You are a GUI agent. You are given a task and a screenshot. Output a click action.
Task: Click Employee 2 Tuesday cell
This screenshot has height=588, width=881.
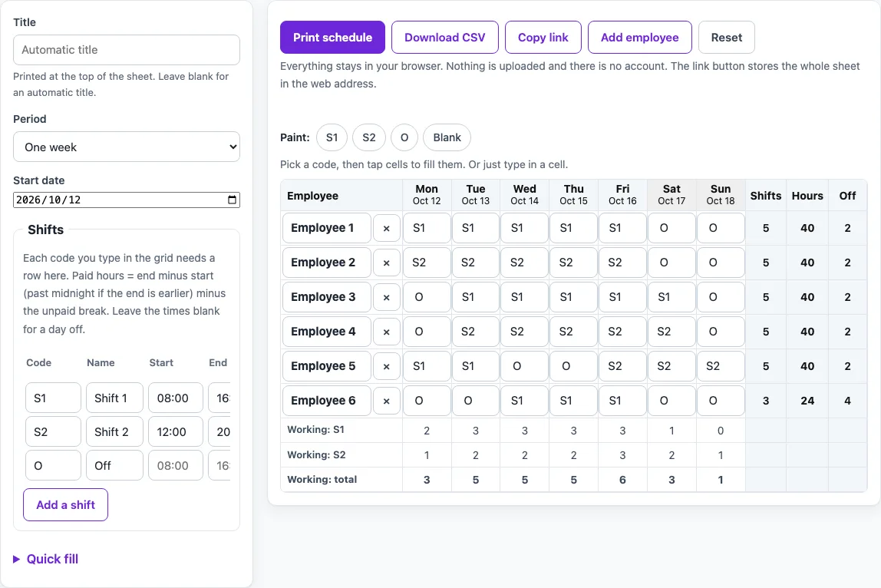(x=476, y=263)
